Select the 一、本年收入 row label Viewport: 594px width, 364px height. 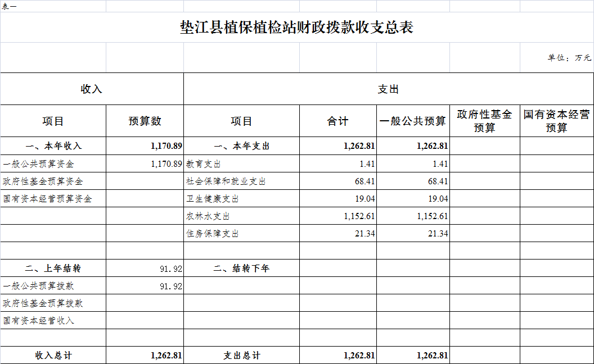[x=53, y=146]
